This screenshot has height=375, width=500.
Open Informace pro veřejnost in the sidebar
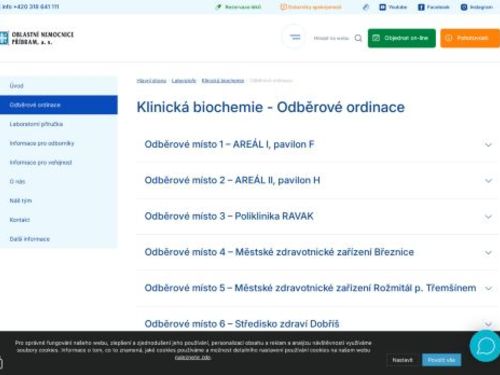coord(59,162)
